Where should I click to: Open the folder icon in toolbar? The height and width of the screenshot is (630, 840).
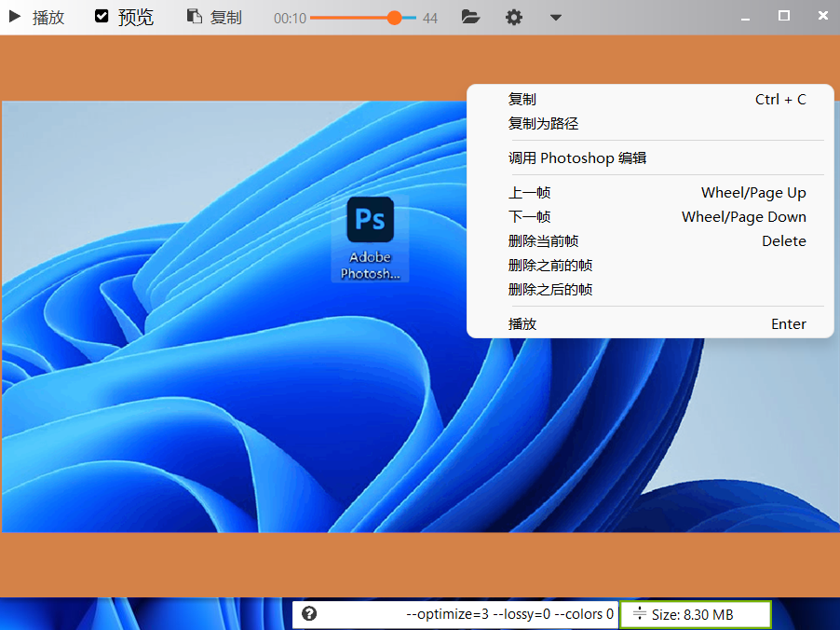click(x=470, y=17)
